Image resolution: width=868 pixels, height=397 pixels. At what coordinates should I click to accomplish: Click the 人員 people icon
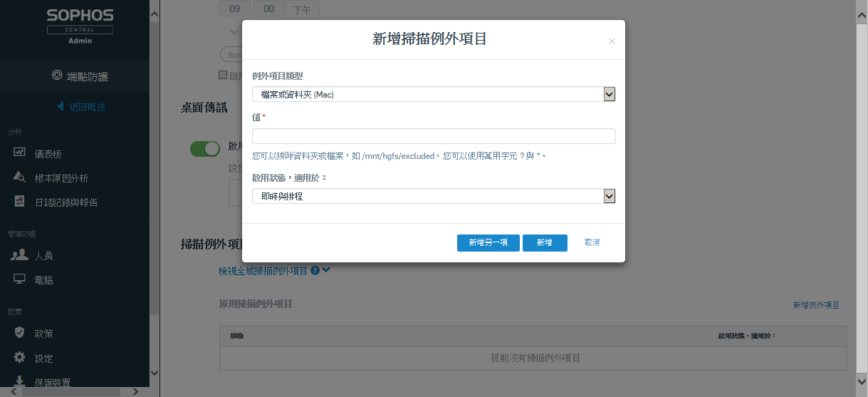tap(19, 255)
